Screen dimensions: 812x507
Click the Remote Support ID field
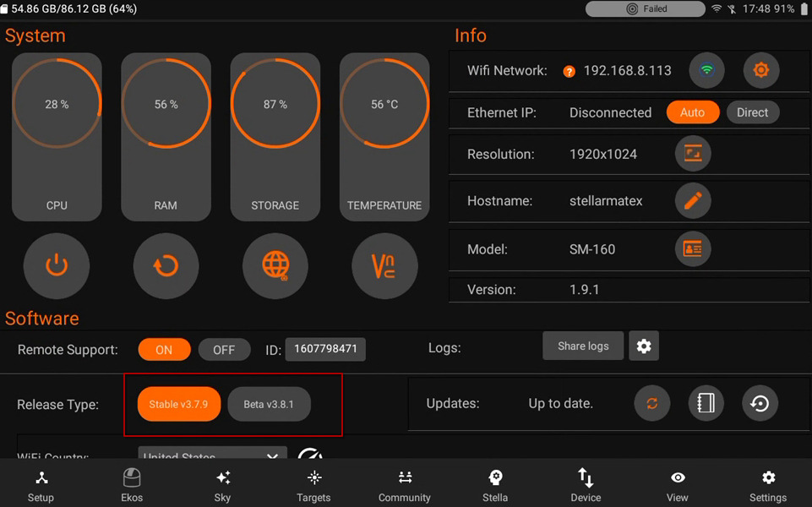[325, 349]
